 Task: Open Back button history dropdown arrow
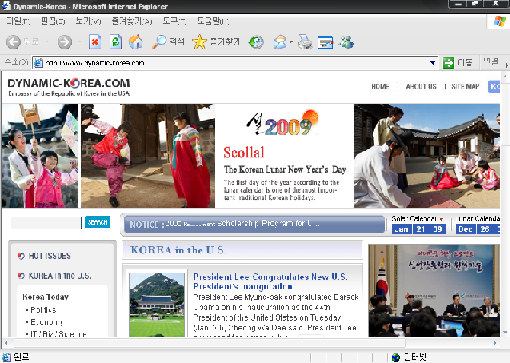pos(47,42)
